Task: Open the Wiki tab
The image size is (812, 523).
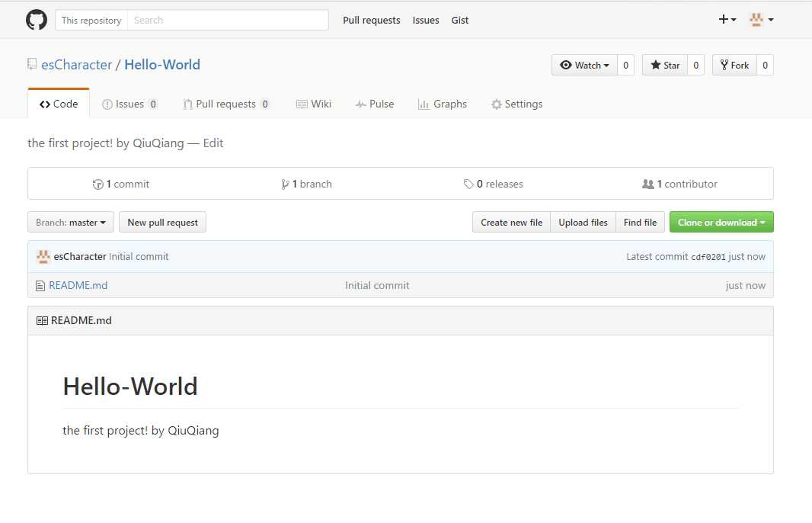Action: pos(314,104)
